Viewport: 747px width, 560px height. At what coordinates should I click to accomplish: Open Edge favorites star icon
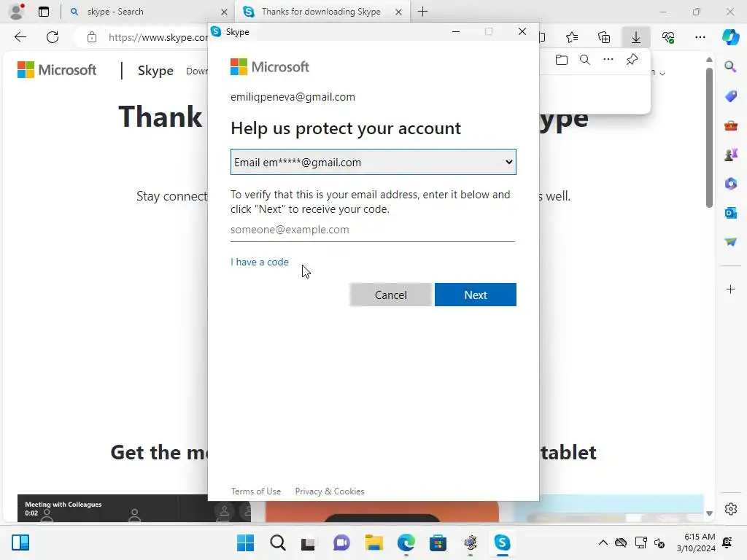[x=572, y=37]
